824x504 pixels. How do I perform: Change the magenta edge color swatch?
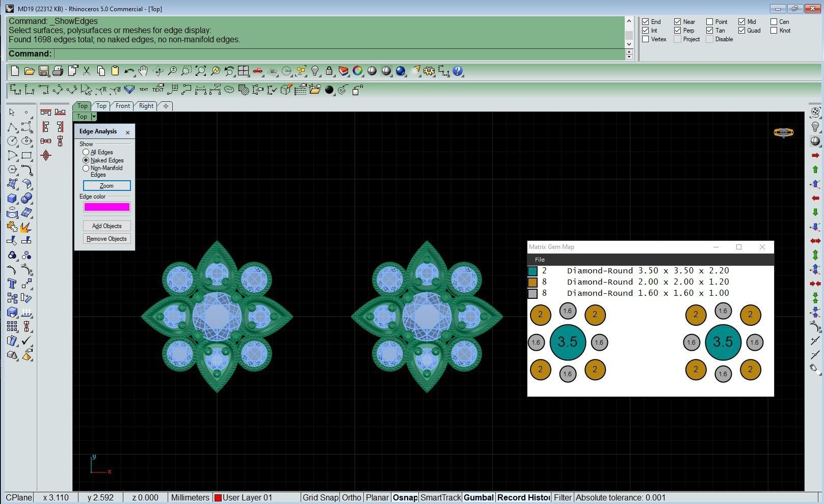click(x=107, y=207)
